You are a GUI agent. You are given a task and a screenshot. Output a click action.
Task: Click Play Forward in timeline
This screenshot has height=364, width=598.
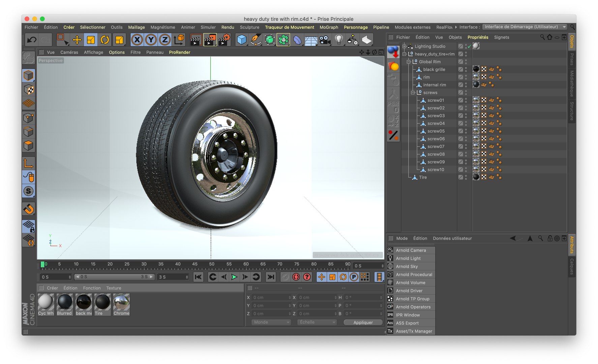point(234,277)
